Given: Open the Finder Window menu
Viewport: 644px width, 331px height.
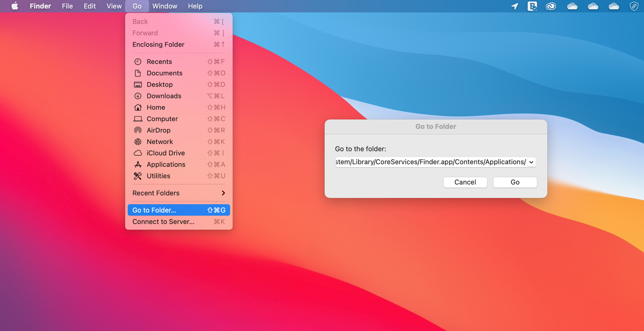Looking at the screenshot, I should 165,6.
